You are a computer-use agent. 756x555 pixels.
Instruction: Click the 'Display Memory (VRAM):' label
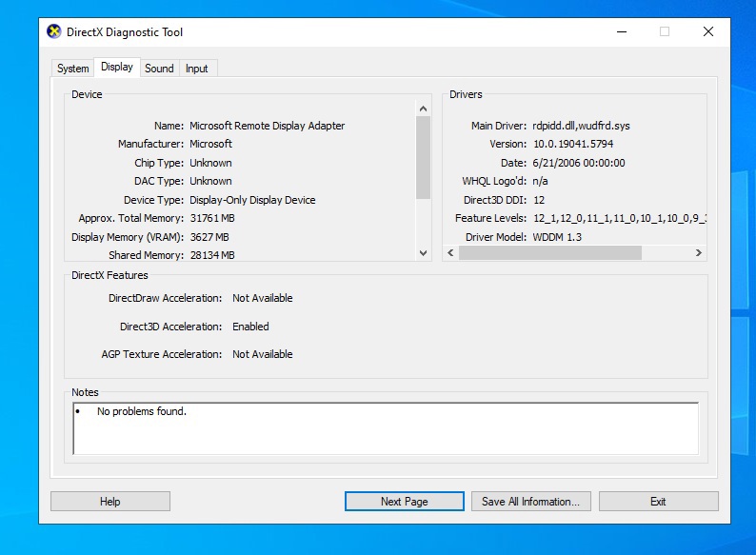point(128,237)
